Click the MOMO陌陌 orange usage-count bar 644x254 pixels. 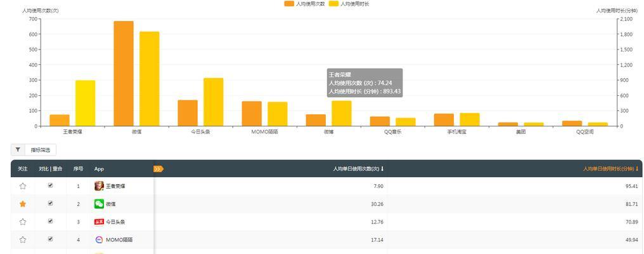[252, 114]
